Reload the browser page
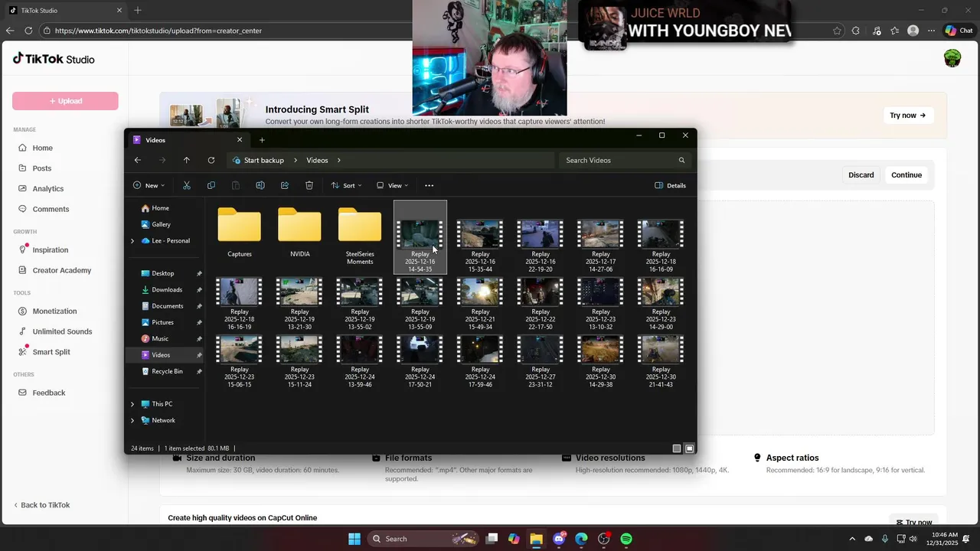This screenshot has width=980, height=551. [28, 31]
